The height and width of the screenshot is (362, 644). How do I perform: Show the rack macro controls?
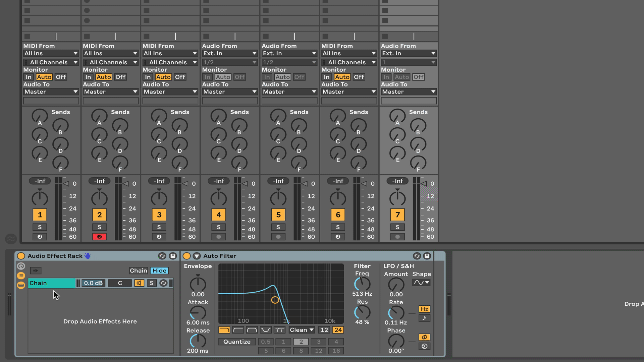pyautogui.click(x=21, y=266)
